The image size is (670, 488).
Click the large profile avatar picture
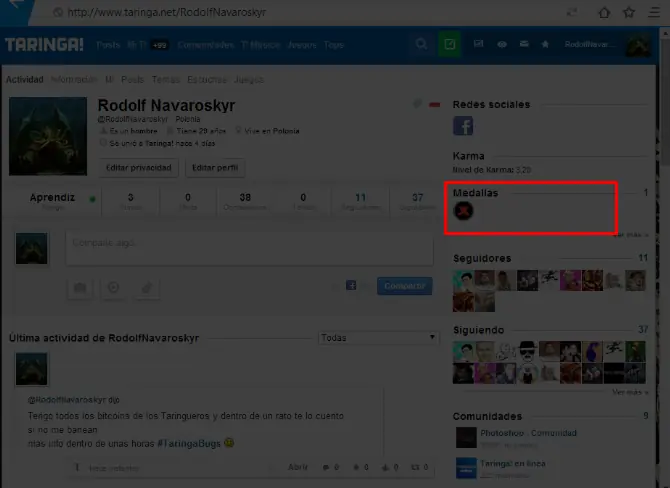click(48, 136)
